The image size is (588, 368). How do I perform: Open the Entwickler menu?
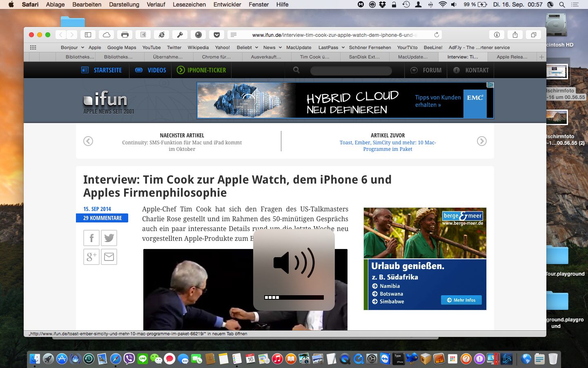coord(227,4)
